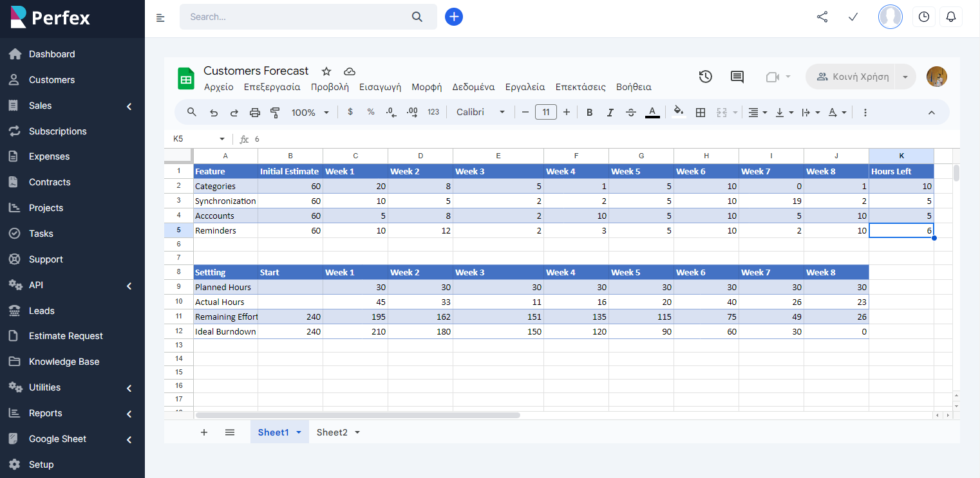The width and height of the screenshot is (980, 478).
Task: Open the Αρχείο menu
Action: click(x=219, y=87)
